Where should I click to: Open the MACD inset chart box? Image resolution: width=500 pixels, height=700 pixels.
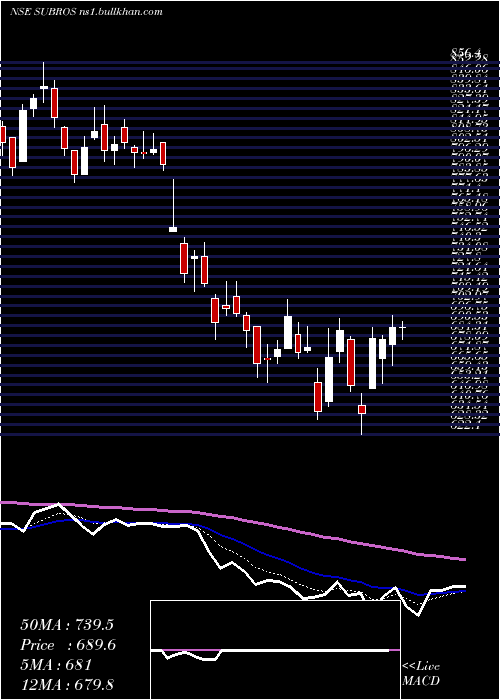point(275,650)
